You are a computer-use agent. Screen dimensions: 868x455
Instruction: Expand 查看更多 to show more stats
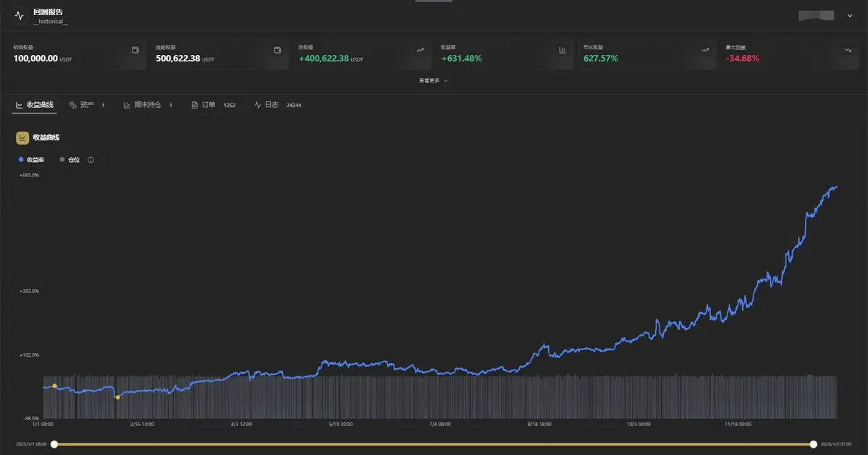click(434, 81)
